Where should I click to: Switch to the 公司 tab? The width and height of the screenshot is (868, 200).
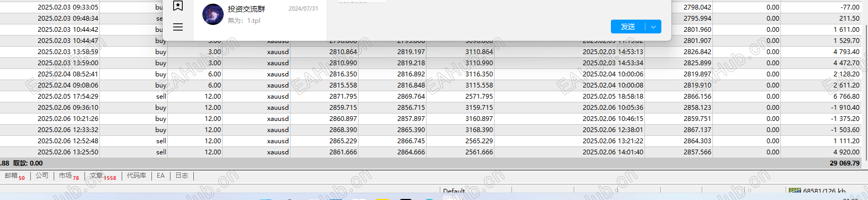pyautogui.click(x=42, y=176)
